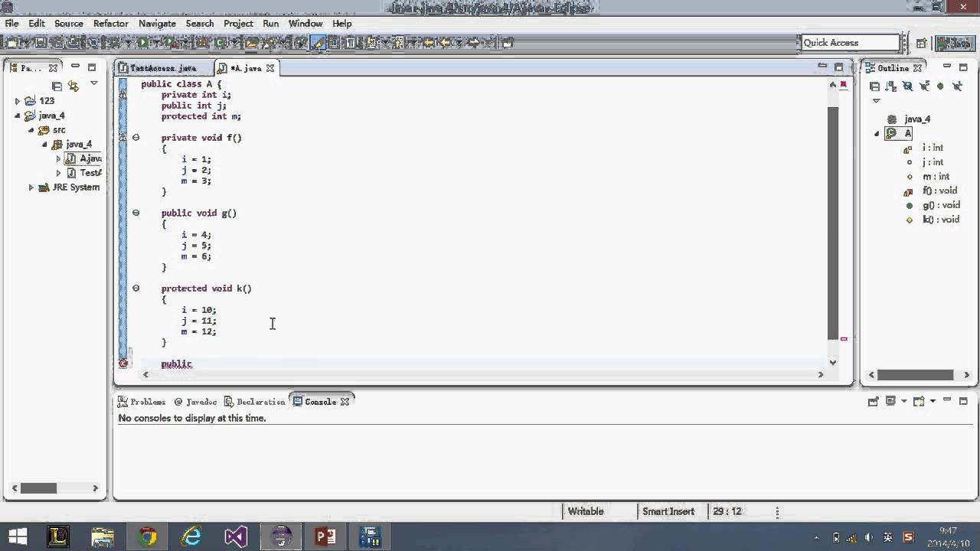Screen dimensions: 980x551
Task: Toggle Mark Occurrences highlighter in toolbar
Action: pyautogui.click(x=317, y=43)
